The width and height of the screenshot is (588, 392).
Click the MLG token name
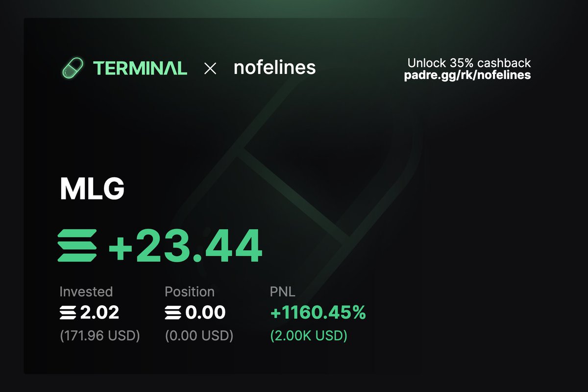click(x=92, y=189)
